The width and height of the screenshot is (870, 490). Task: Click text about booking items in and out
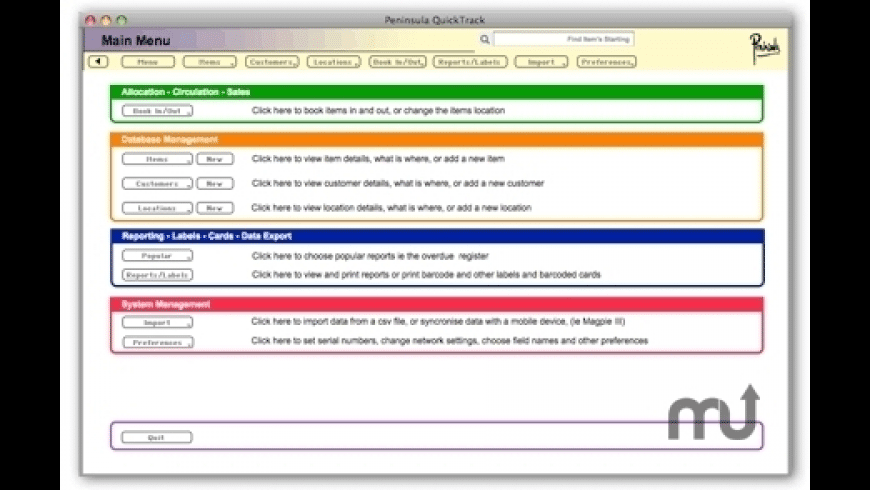pos(378,110)
